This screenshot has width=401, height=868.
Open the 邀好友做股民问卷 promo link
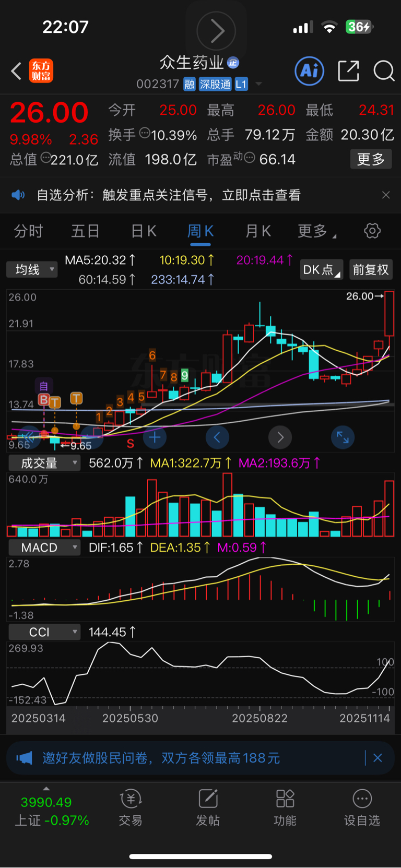pyautogui.click(x=161, y=758)
